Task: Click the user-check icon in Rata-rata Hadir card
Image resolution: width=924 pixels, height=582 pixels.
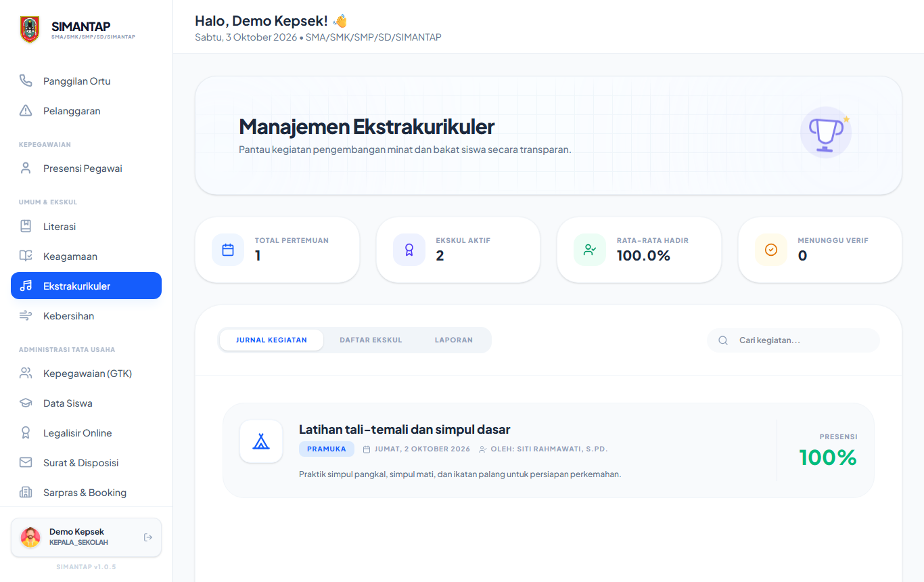Action: coord(590,250)
